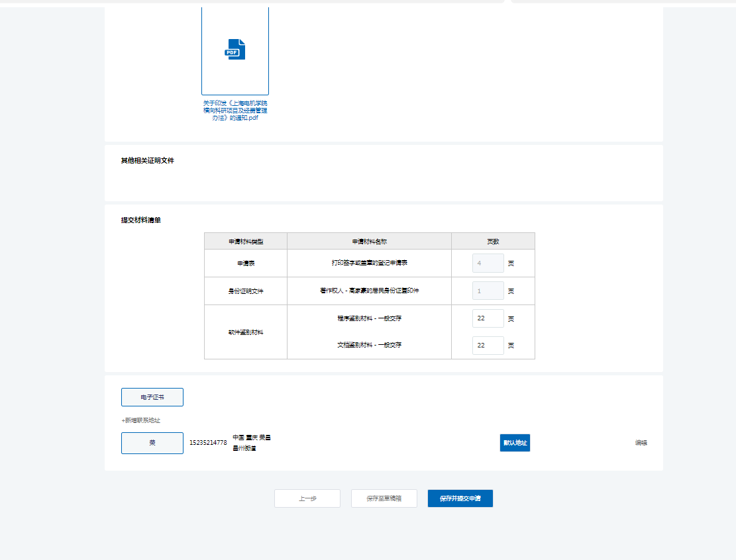Click the 软件鉴别材料 table cell

(246, 332)
